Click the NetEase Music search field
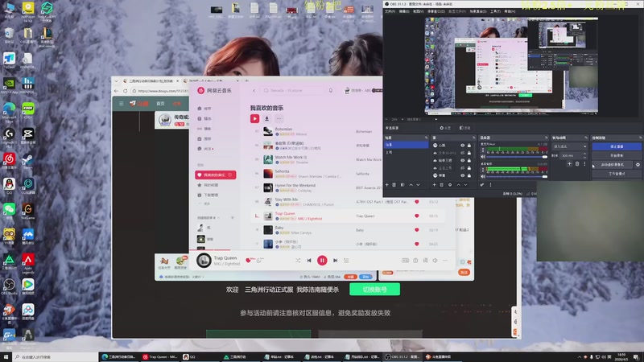This screenshot has height=362, width=644. tap(292, 90)
